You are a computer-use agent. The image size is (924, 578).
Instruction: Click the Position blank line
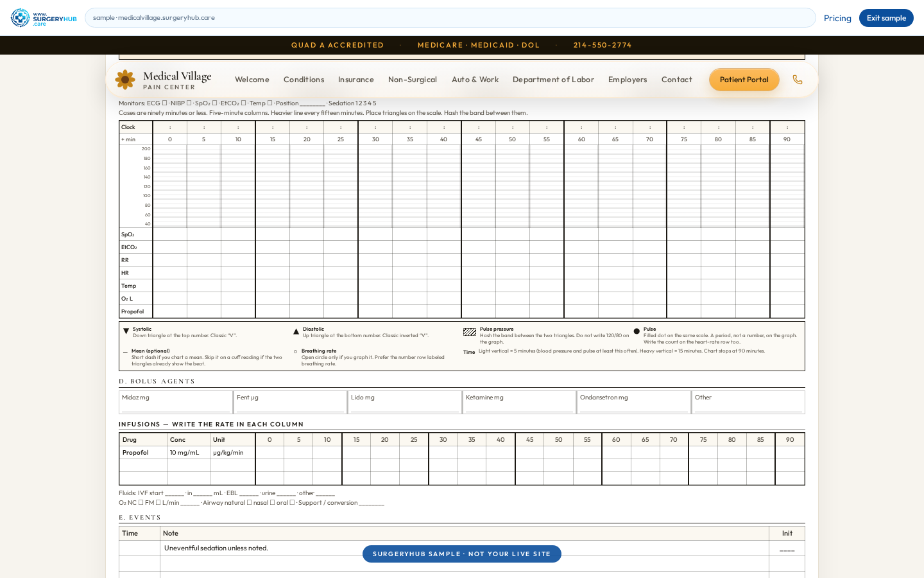tap(312, 103)
